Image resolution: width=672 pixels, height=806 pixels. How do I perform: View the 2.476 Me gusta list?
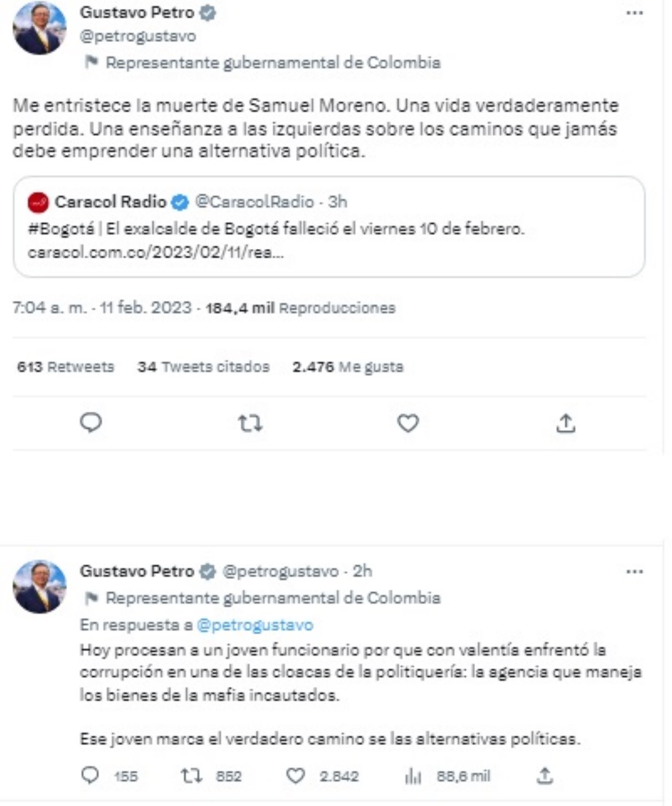(x=348, y=367)
